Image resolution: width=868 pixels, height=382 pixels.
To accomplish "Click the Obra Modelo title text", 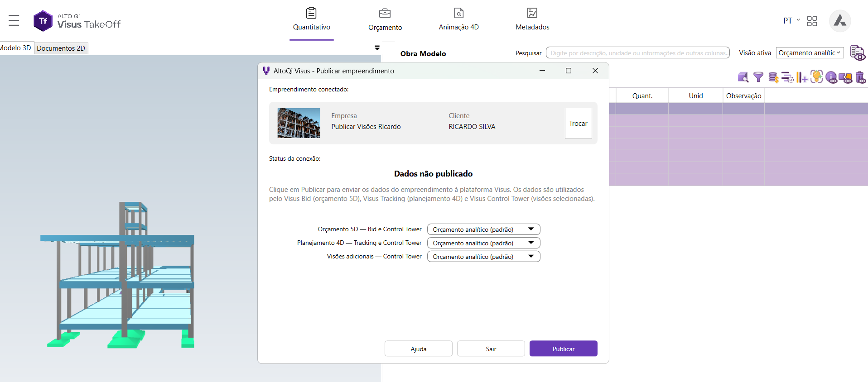I will [423, 53].
